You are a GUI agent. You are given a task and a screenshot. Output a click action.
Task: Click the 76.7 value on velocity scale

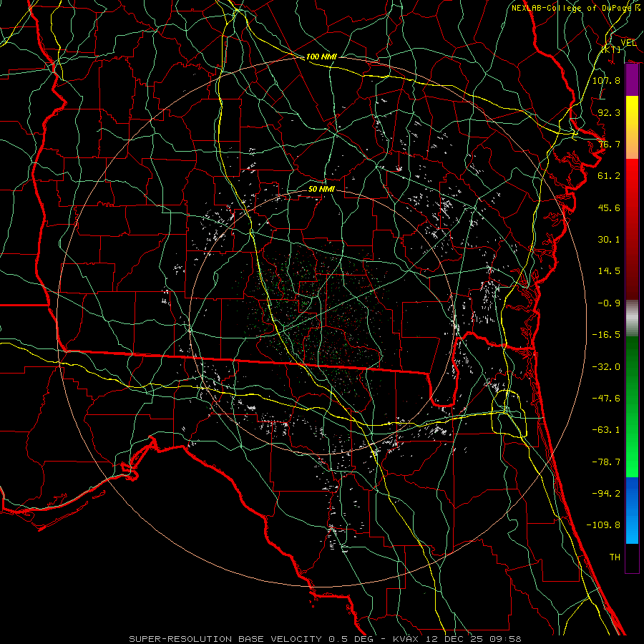point(609,144)
